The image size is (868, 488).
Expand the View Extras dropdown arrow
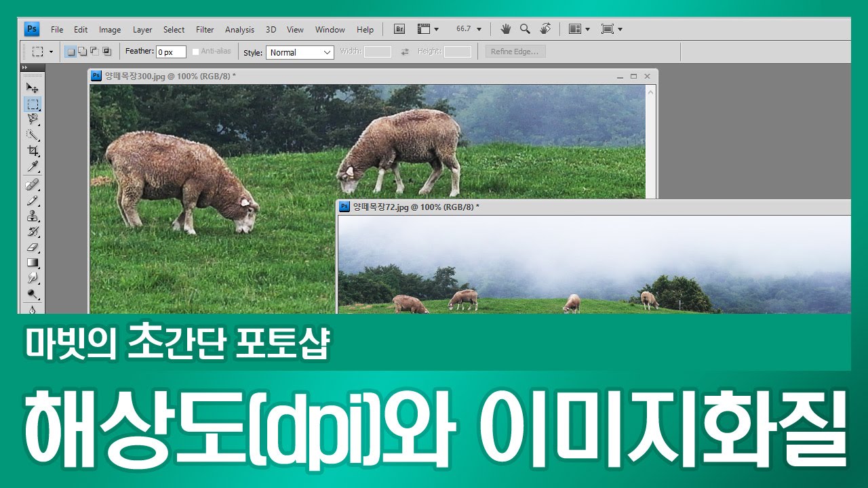pyautogui.click(x=436, y=29)
